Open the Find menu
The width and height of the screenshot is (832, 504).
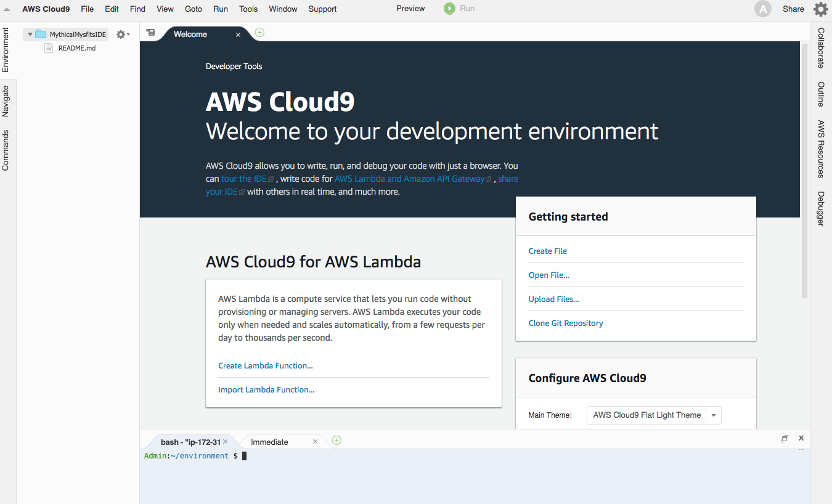pyautogui.click(x=138, y=9)
